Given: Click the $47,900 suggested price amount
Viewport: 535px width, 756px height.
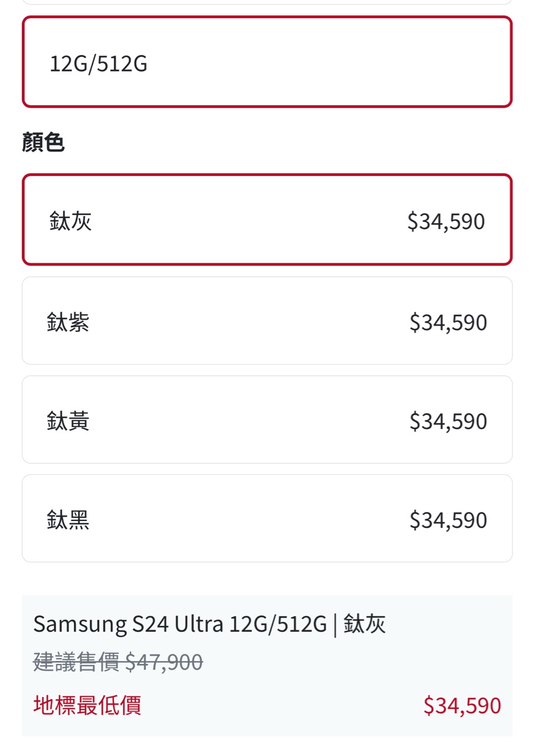Looking at the screenshot, I should 164,662.
